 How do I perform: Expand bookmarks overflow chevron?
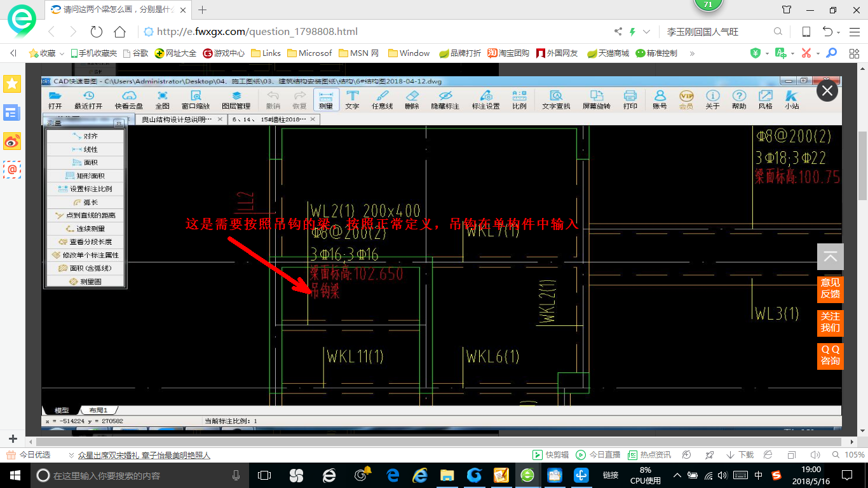[x=692, y=53]
